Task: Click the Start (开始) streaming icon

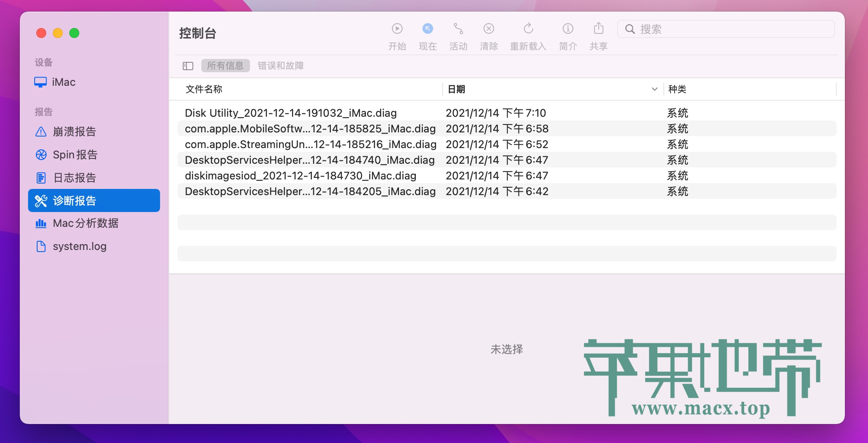Action: (397, 29)
